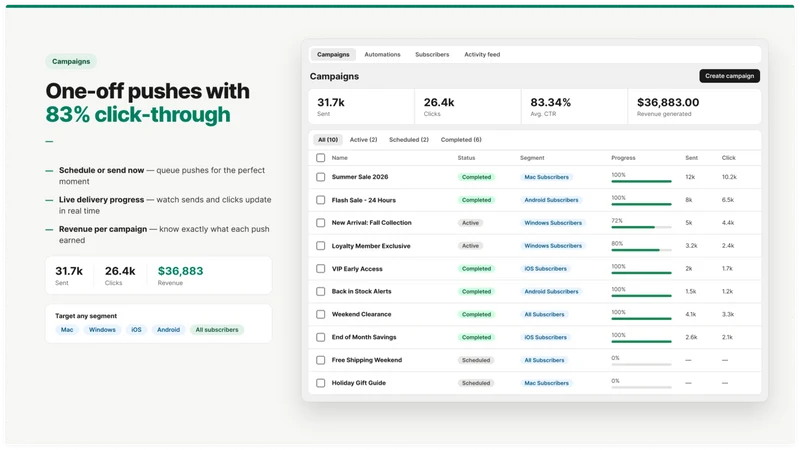Open the Subscribers tab
The height and width of the screenshot is (450, 800).
(x=432, y=55)
